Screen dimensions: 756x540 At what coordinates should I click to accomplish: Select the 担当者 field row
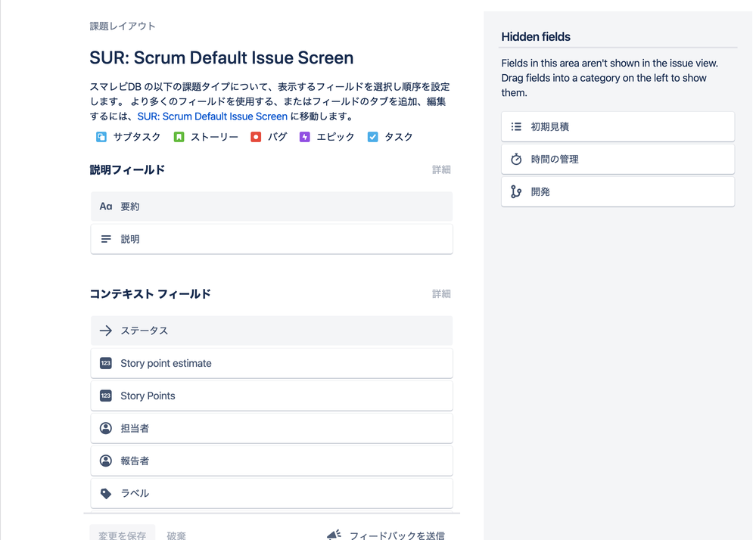(272, 428)
